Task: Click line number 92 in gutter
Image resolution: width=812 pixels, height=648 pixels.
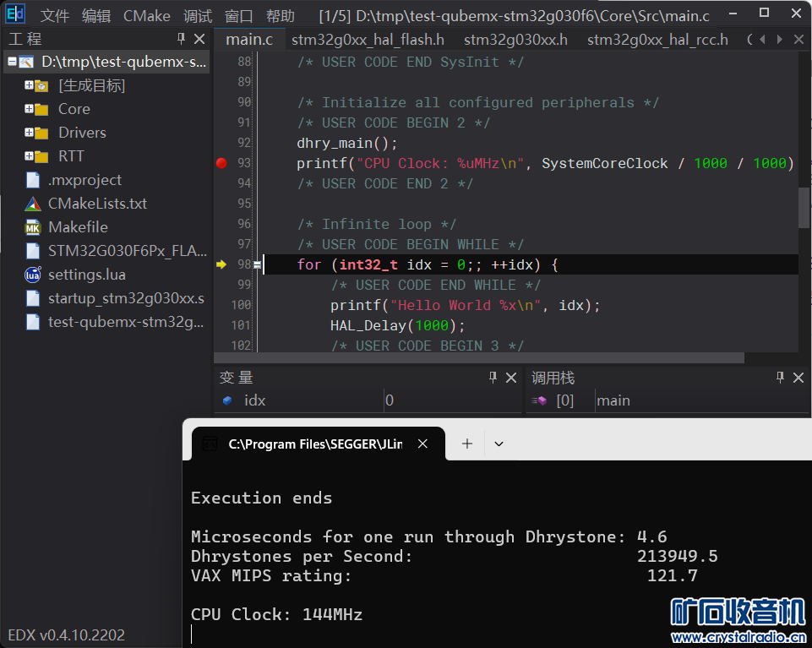Action: click(x=244, y=143)
